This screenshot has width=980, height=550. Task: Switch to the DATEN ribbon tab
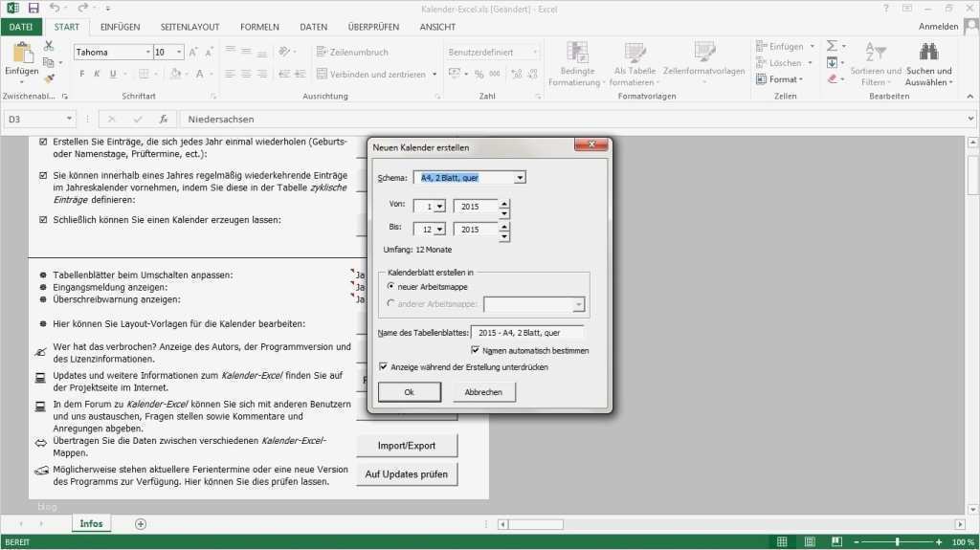point(313,27)
